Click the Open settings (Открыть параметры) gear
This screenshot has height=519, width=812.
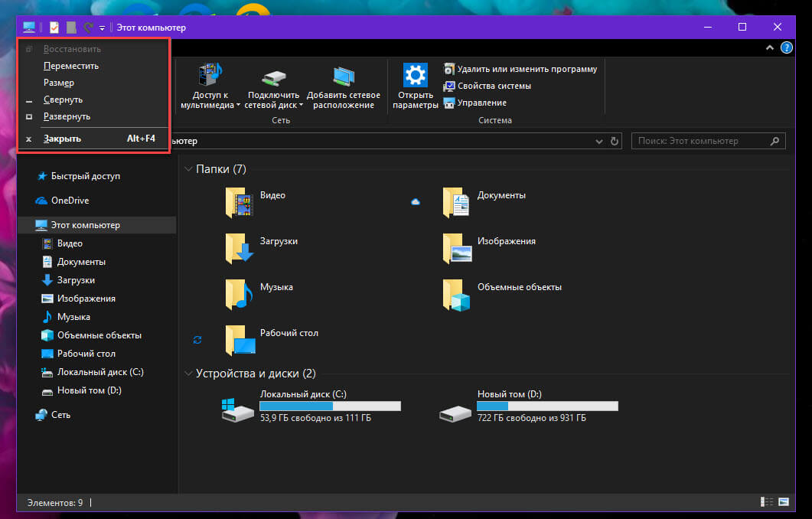(416, 86)
